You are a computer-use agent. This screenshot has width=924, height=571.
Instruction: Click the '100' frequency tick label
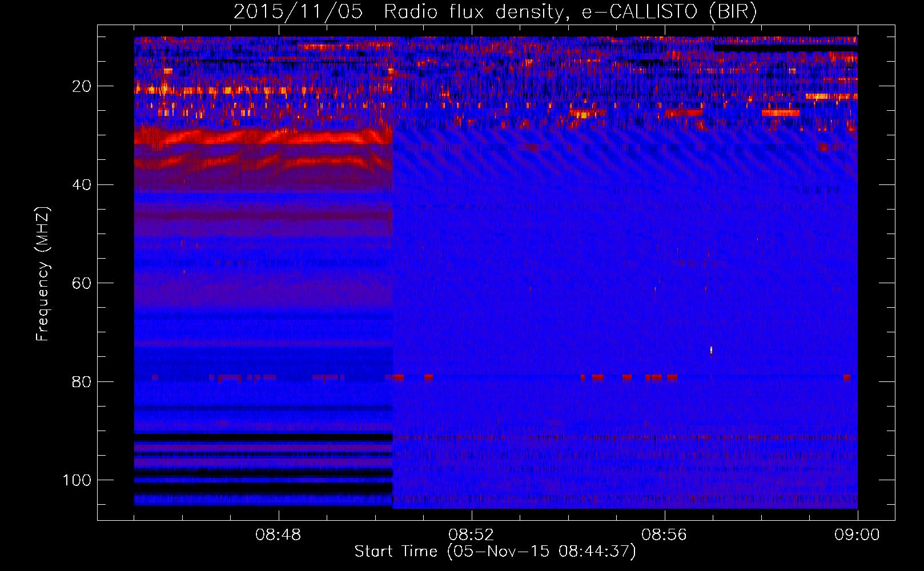[77, 480]
